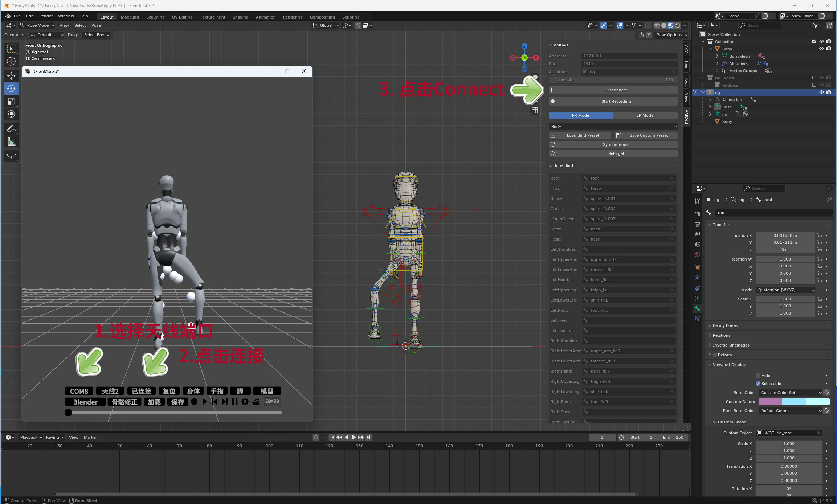
Task: Hide the rig object with eye icon
Action: click(821, 92)
